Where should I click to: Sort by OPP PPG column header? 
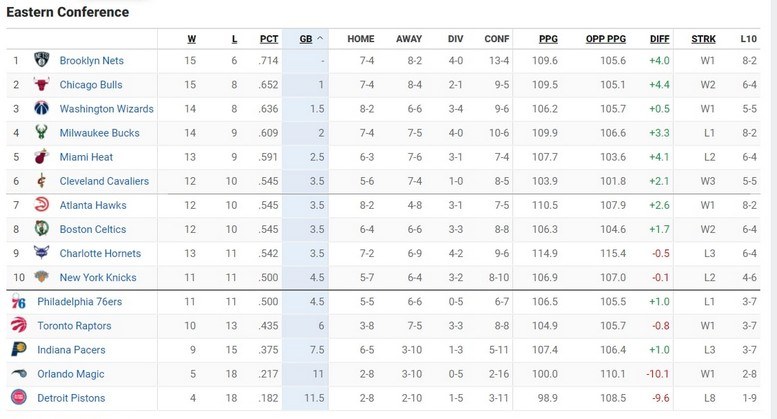click(x=605, y=39)
